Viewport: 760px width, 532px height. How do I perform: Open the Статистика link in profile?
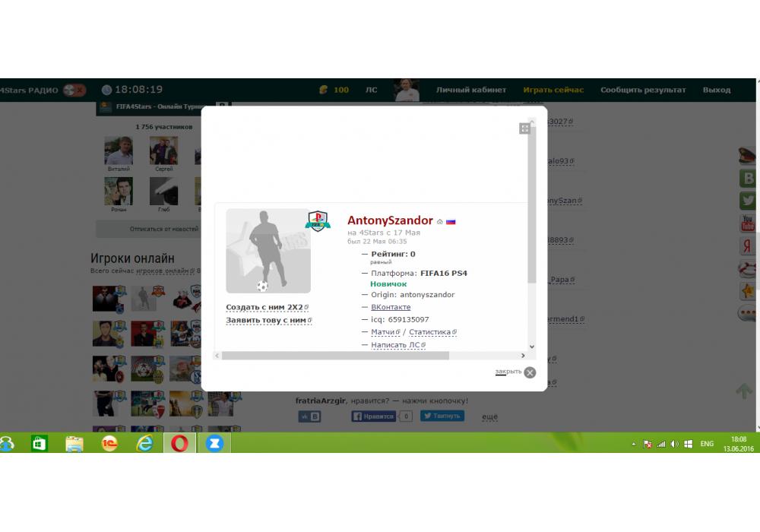430,332
